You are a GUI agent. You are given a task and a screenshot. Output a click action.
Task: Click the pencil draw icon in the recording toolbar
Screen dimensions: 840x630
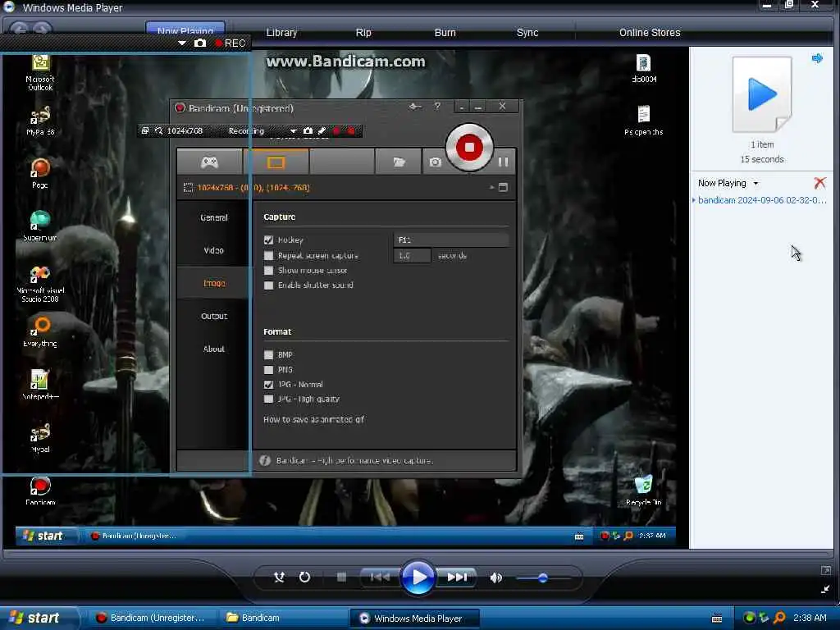coord(322,130)
